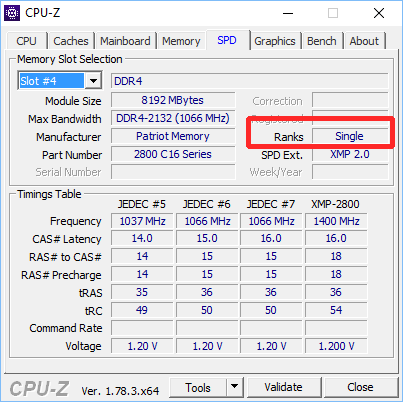
Task: Open the Graphics tab
Action: pyautogui.click(x=275, y=41)
